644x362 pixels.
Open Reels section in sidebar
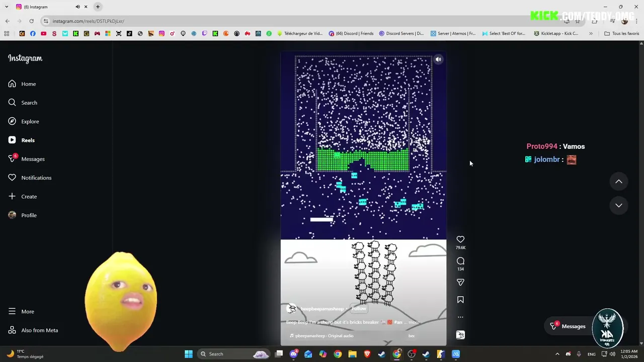point(22,140)
